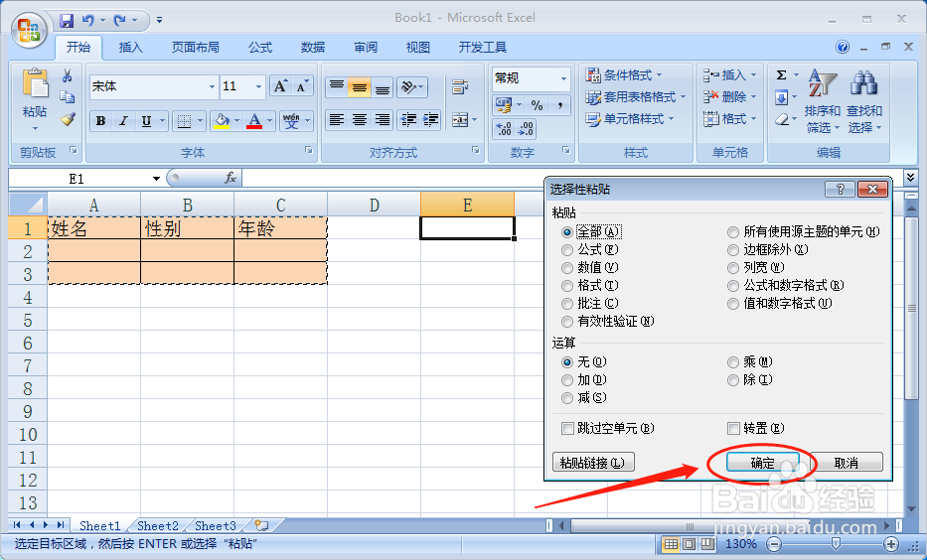Toggle wrap text
The width and height of the screenshot is (927, 560).
pyautogui.click(x=460, y=87)
